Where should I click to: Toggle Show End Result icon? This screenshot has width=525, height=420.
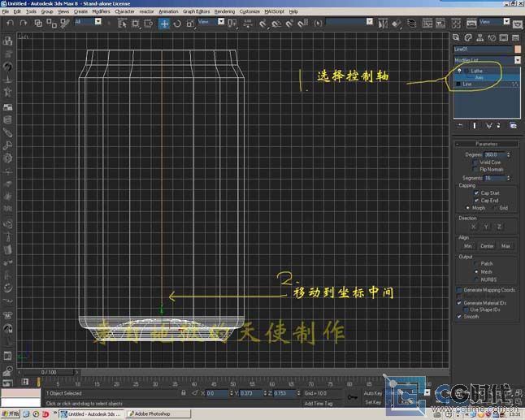[475, 125]
